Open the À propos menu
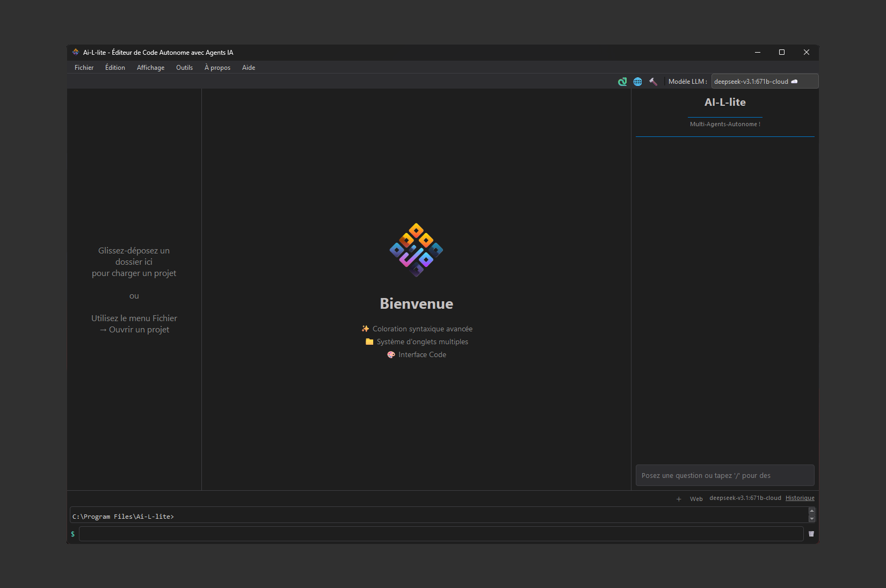Image resolution: width=886 pixels, height=588 pixels. (217, 68)
